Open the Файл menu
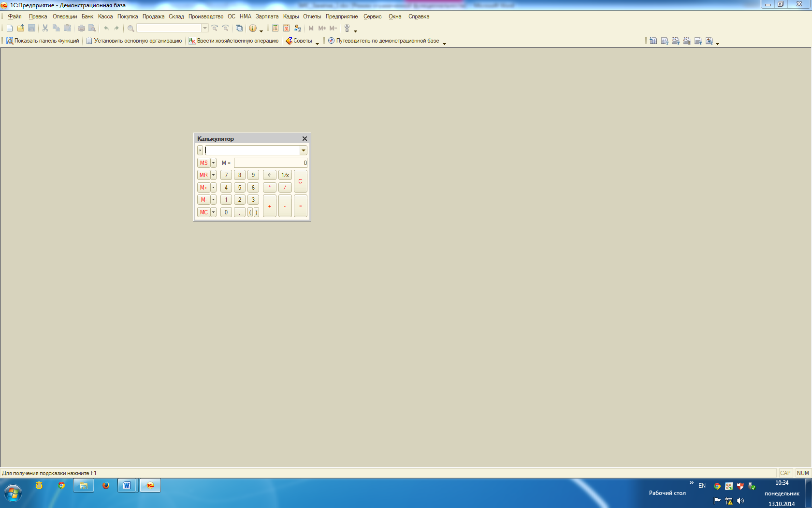The width and height of the screenshot is (812, 508). pyautogui.click(x=14, y=16)
